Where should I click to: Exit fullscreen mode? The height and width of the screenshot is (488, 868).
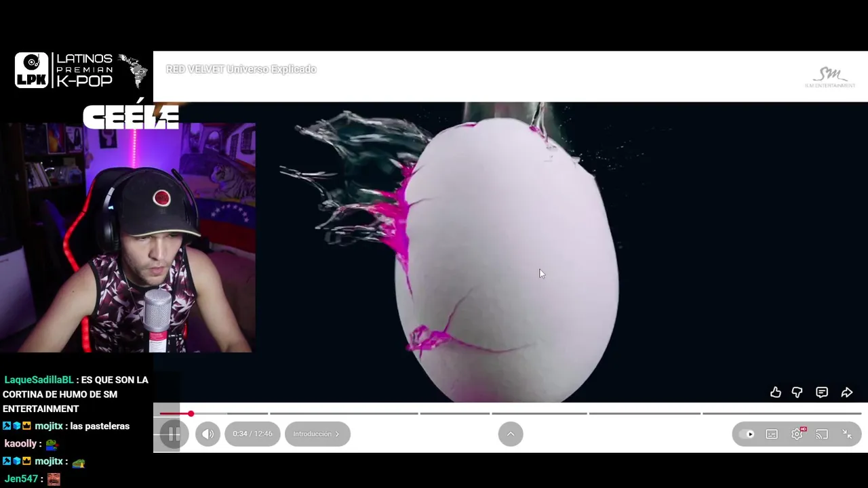(x=847, y=434)
